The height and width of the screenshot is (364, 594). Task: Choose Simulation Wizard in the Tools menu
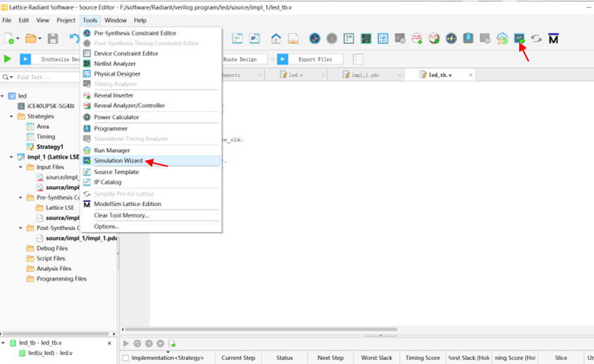pyautogui.click(x=151, y=161)
